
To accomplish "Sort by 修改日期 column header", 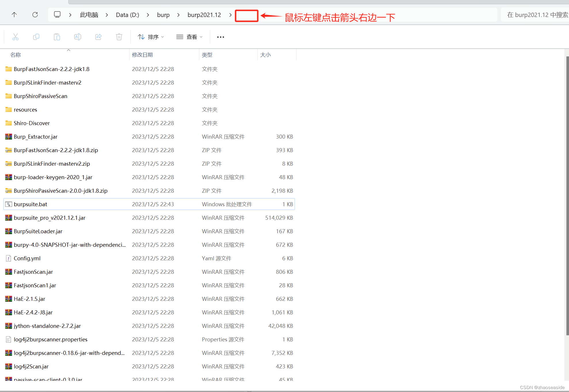I will click(x=142, y=55).
